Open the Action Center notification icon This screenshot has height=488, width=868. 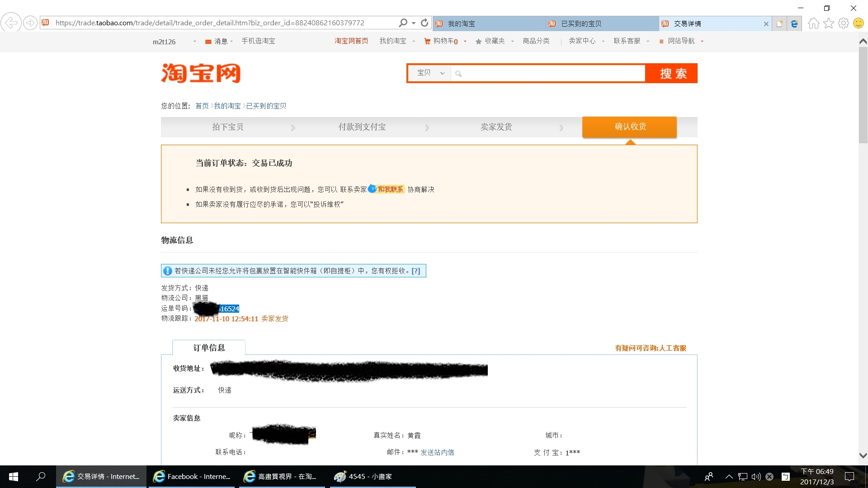tap(849, 476)
